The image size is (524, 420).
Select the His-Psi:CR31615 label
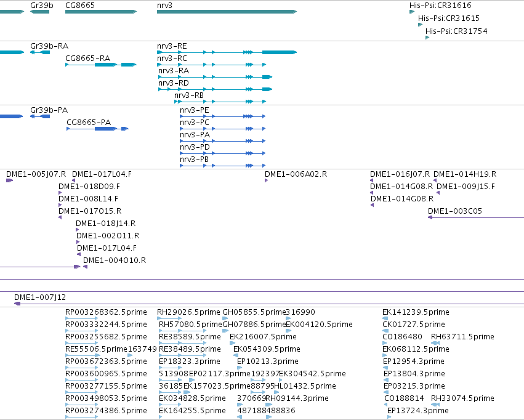(448, 18)
